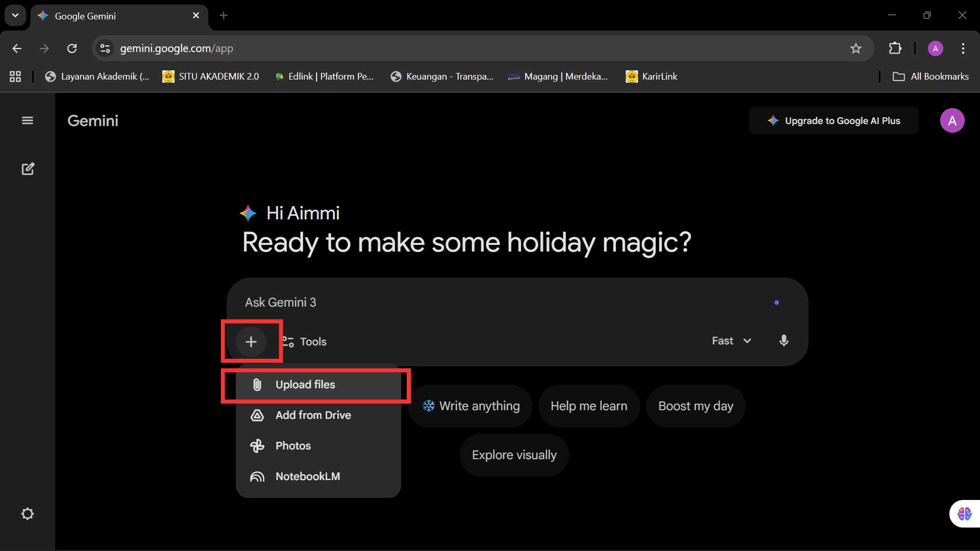Screen dimensions: 980x551
Task: Click the plus add-files button
Action: point(251,341)
